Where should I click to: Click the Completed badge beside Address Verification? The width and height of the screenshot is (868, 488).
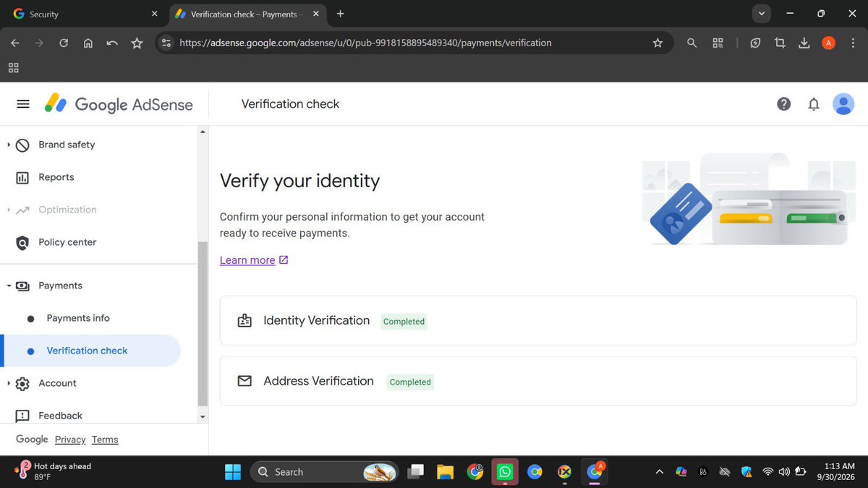(410, 382)
